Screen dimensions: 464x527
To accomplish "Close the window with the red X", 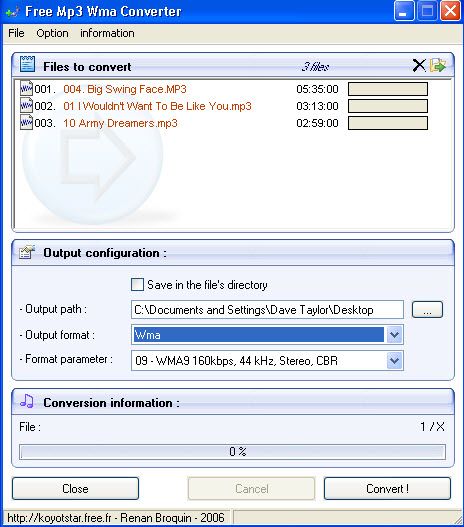I will (x=450, y=11).
